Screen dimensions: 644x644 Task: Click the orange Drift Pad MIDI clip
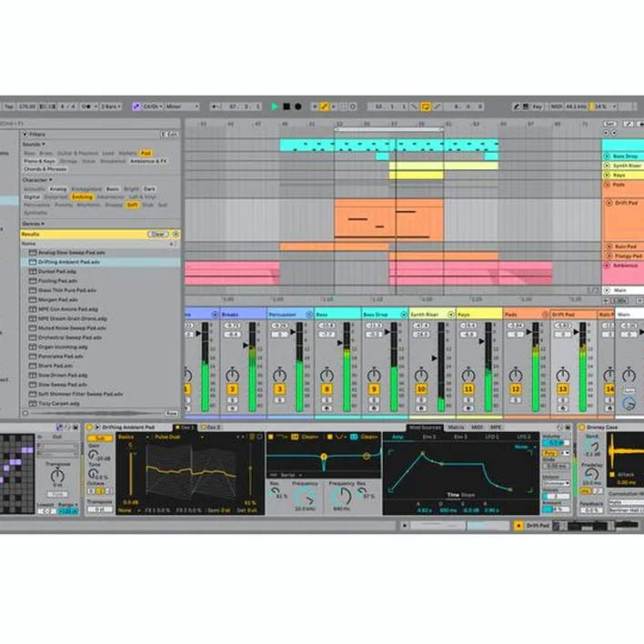pyautogui.click(x=389, y=220)
